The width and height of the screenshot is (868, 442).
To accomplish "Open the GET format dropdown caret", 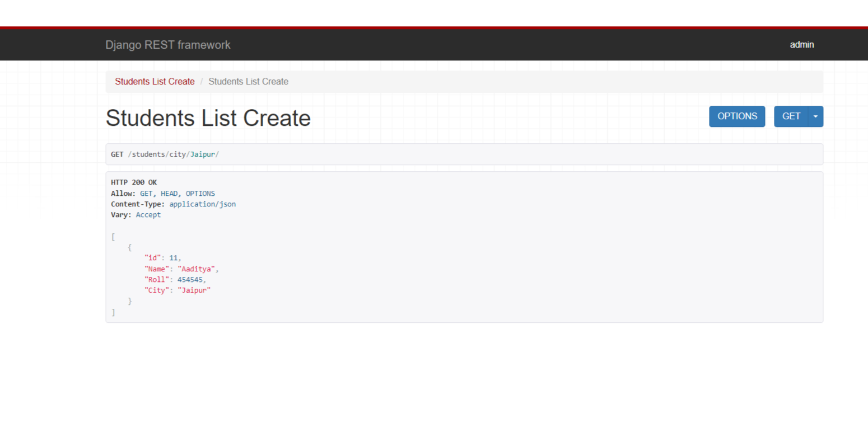I will 815,116.
